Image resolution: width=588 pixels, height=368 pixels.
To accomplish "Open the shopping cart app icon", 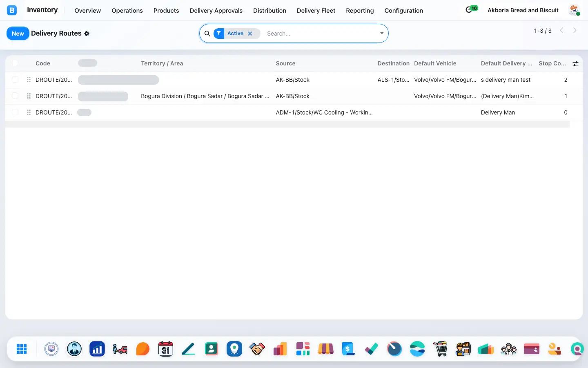I will click(x=440, y=349).
